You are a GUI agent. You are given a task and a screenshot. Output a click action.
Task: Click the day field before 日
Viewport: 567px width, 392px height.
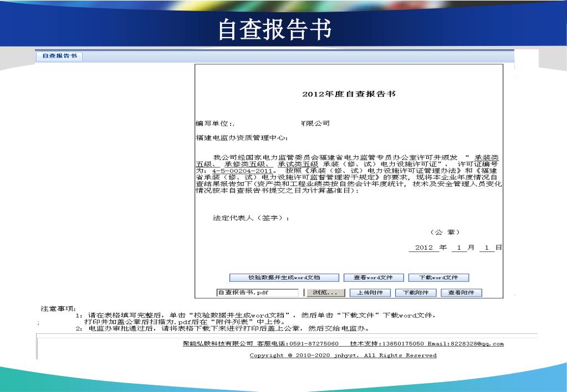point(486,248)
